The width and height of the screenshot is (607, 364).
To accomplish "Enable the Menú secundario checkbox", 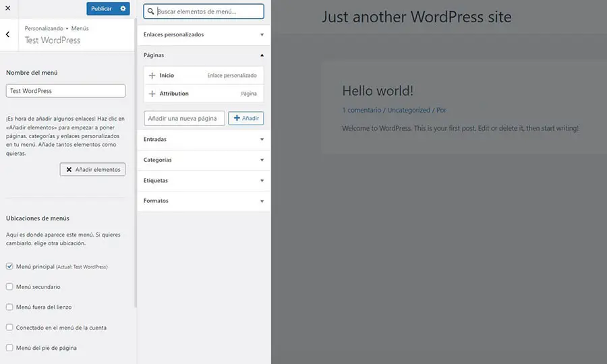I will 9,286.
